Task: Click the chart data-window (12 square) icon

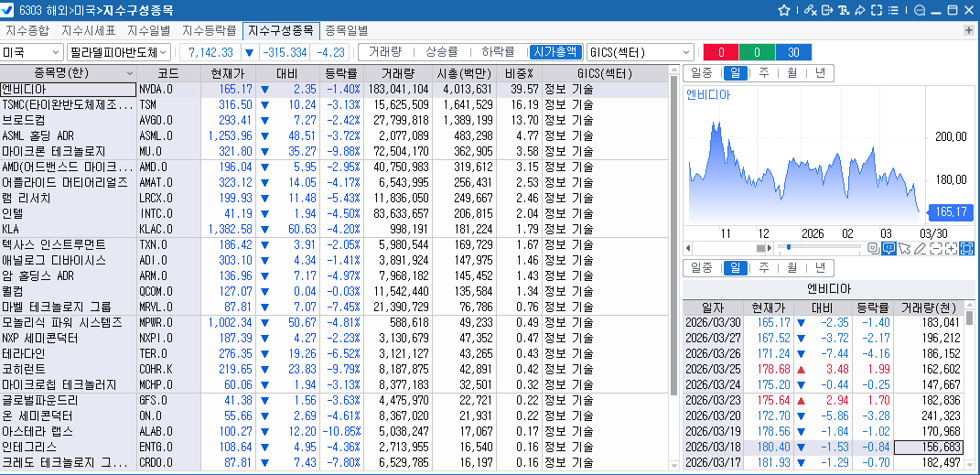Action: (x=873, y=249)
